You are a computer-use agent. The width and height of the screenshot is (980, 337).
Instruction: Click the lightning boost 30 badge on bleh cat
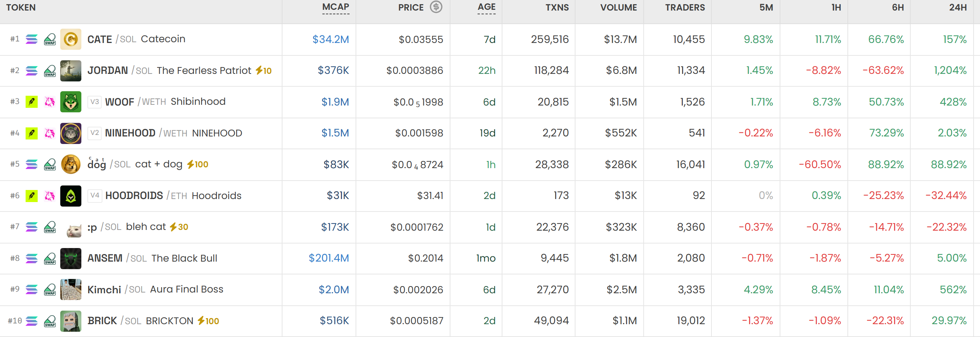click(179, 227)
